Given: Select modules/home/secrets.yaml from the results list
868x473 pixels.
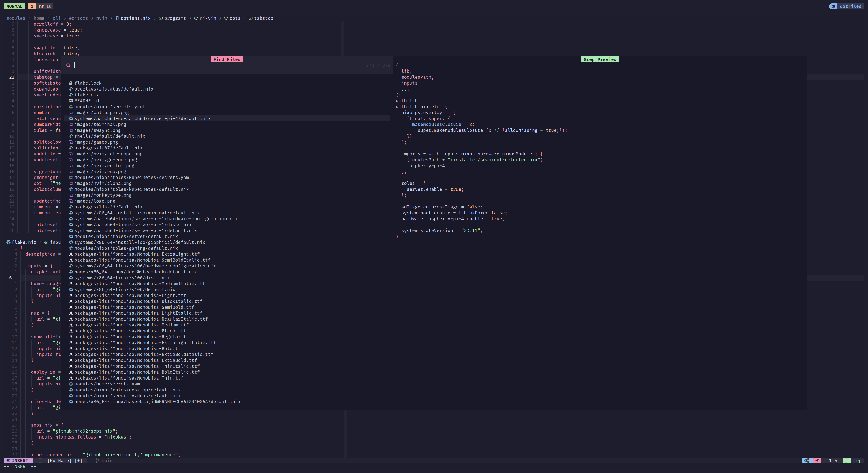Looking at the screenshot, I should pos(108,384).
